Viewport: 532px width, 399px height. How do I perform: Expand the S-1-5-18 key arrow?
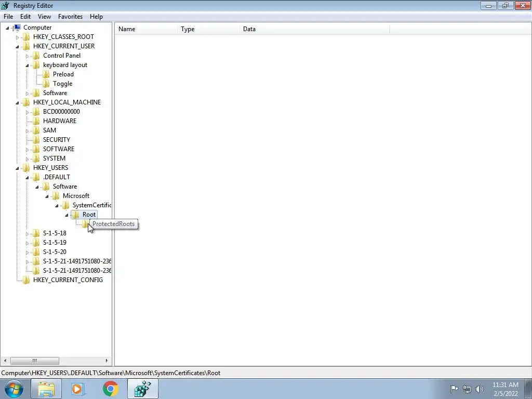[x=27, y=233]
